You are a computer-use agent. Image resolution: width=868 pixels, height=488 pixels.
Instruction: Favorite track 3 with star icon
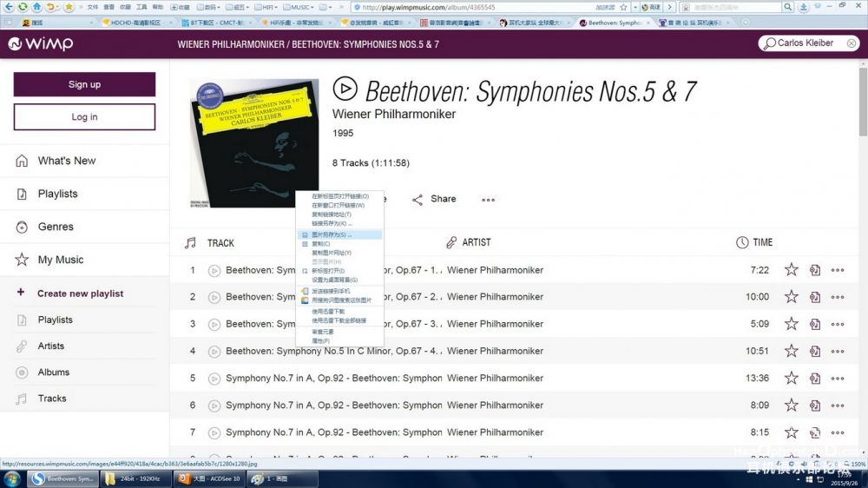(791, 324)
